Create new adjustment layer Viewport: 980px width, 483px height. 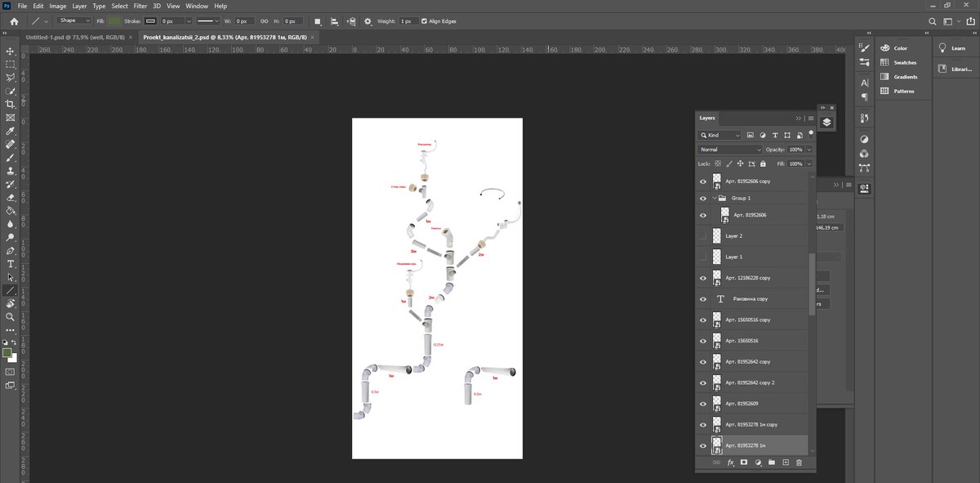tap(758, 463)
